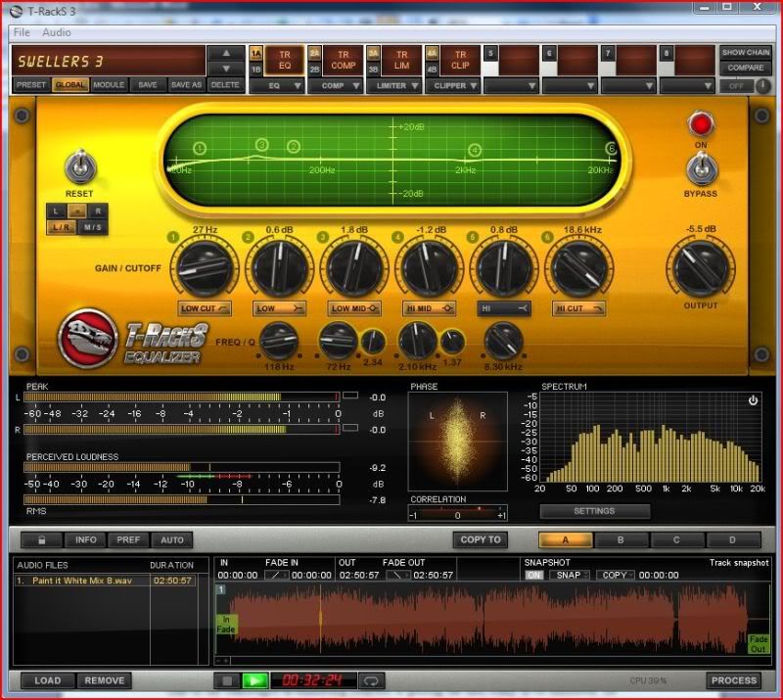Click the band 3 low mid gain knob
The height and width of the screenshot is (700, 783).
point(354,268)
